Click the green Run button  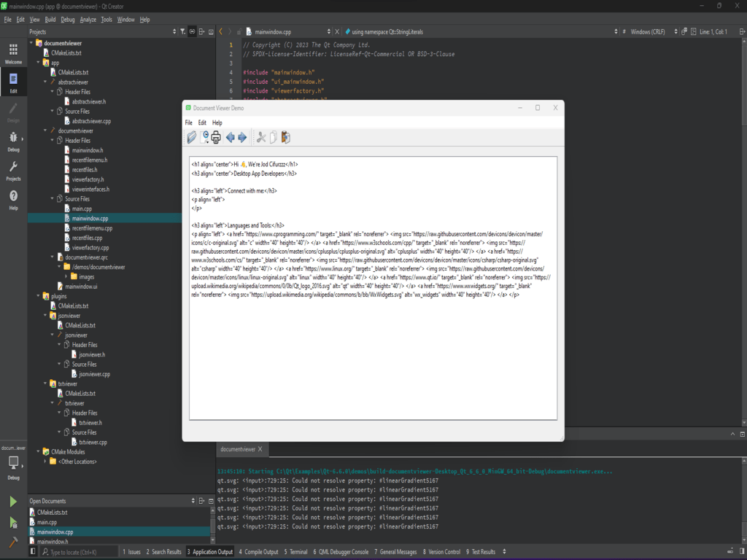coord(13,501)
